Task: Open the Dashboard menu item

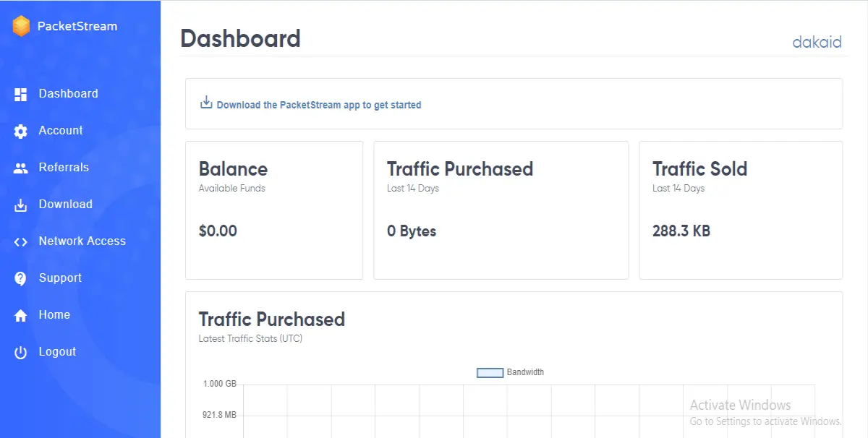Action: [68, 93]
